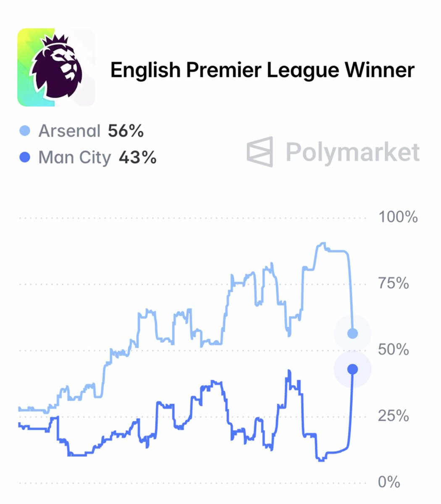This screenshot has height=504, width=441.
Task: Click the Arsenal 56% value
Action: pyautogui.click(x=126, y=131)
